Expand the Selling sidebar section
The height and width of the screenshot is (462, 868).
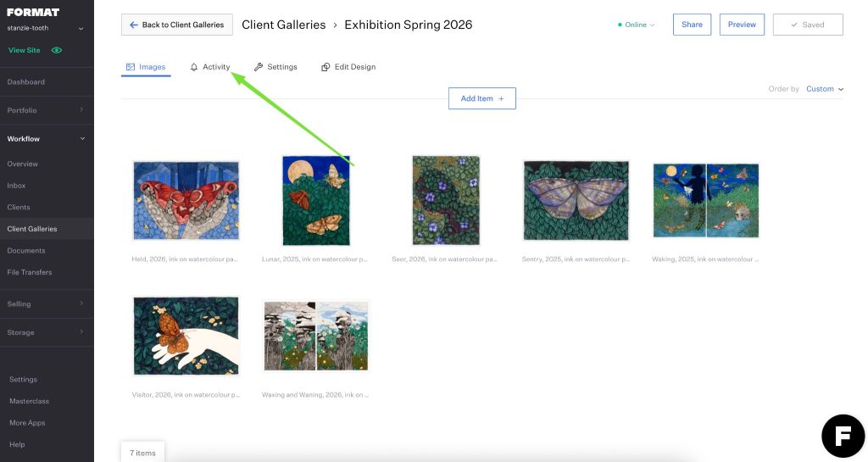tap(47, 303)
